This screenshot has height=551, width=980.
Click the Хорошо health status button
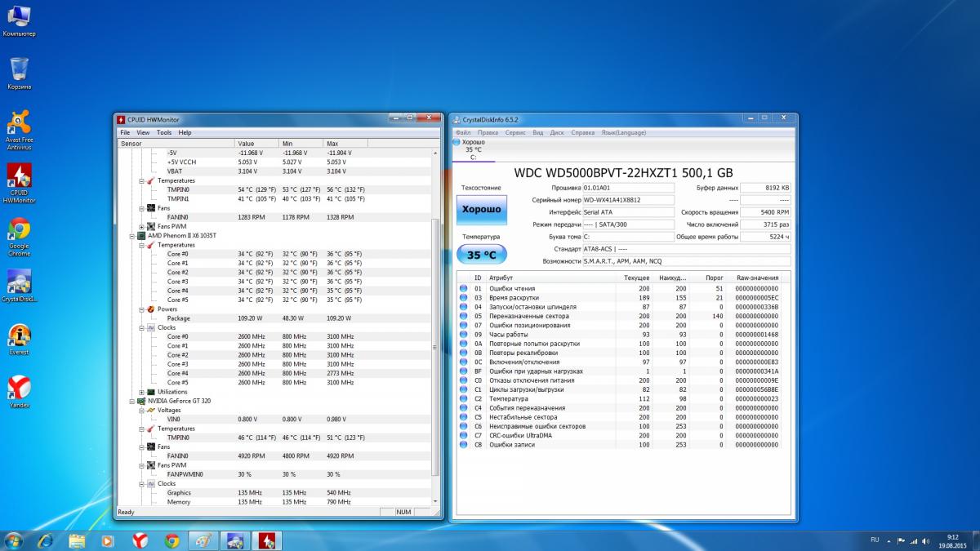point(482,210)
